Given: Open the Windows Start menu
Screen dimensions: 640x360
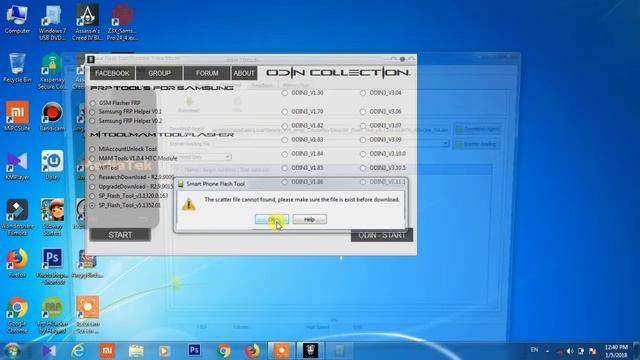Looking at the screenshot, I should click(12, 351).
